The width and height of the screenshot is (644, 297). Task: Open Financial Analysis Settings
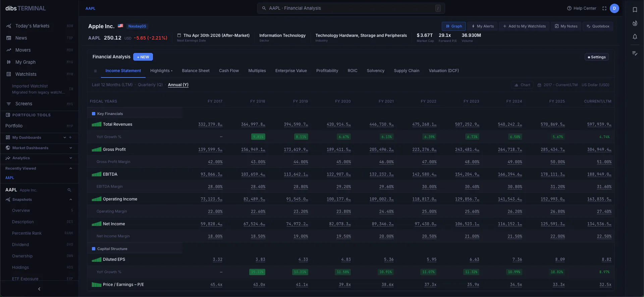click(x=596, y=57)
